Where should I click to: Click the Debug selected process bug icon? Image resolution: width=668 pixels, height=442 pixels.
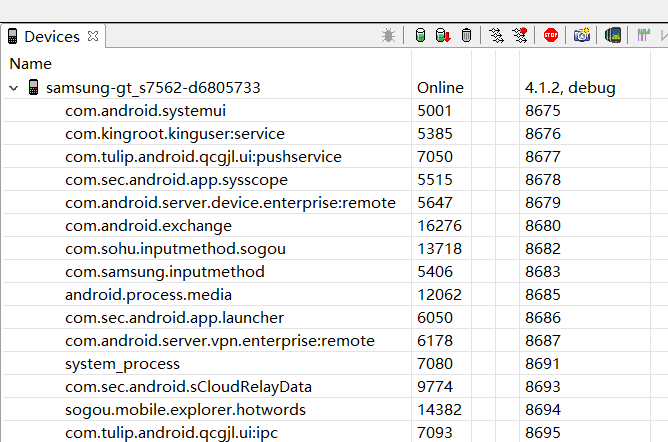(x=388, y=35)
